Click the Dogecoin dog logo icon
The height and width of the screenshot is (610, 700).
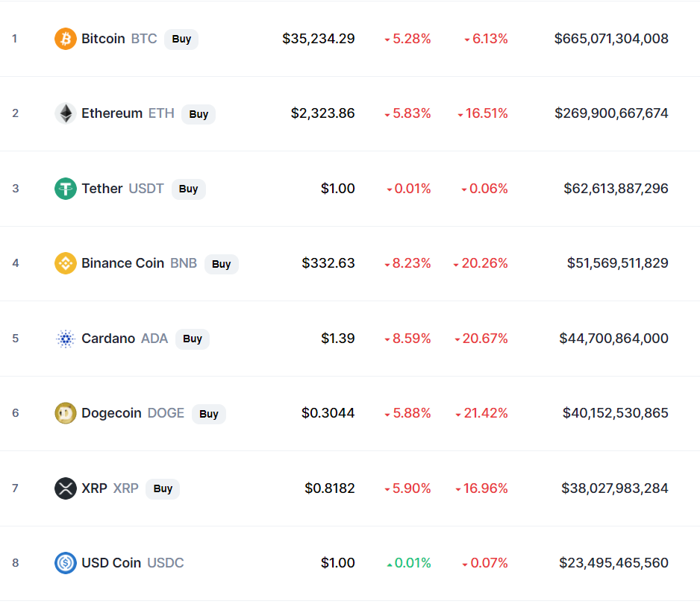pyautogui.click(x=66, y=413)
